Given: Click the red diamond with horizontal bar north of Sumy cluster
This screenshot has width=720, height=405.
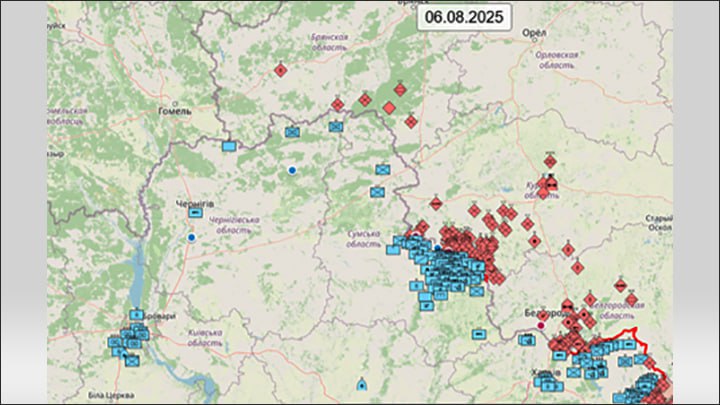Looking at the screenshot, I should coord(436,203).
